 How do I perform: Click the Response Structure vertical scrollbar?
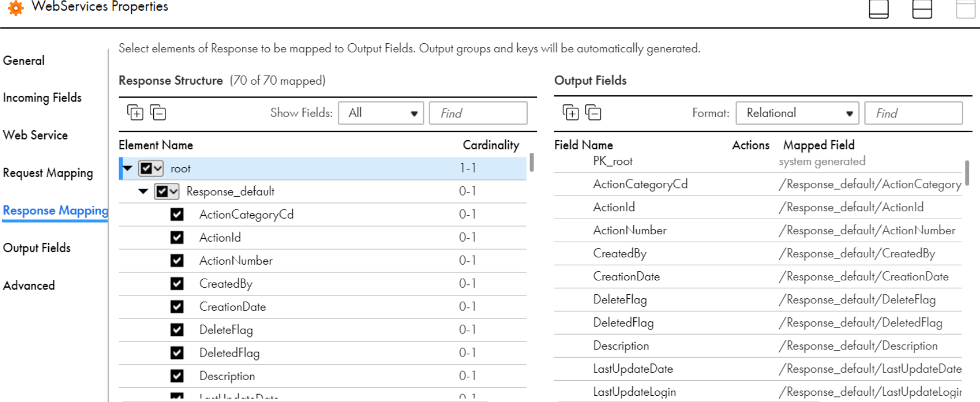tap(531, 163)
